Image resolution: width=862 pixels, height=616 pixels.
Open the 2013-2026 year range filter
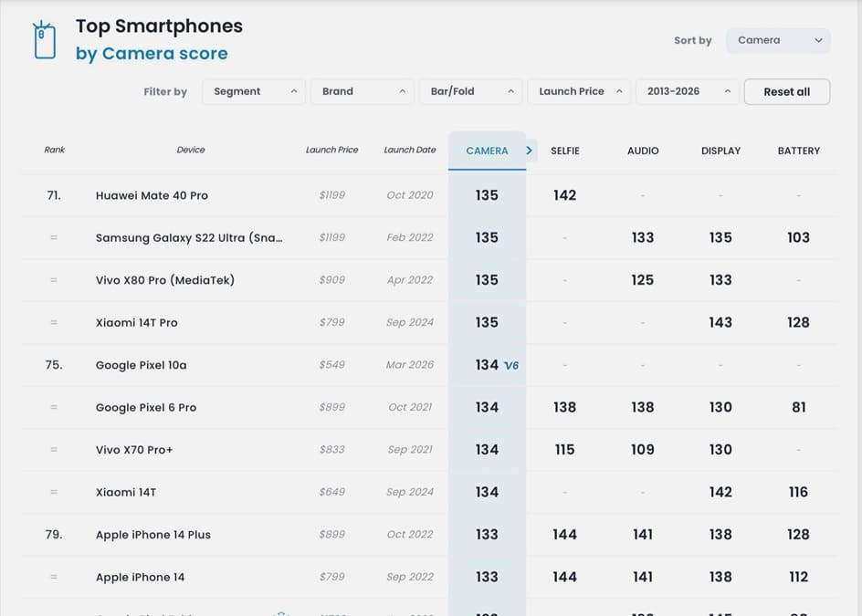tap(687, 91)
